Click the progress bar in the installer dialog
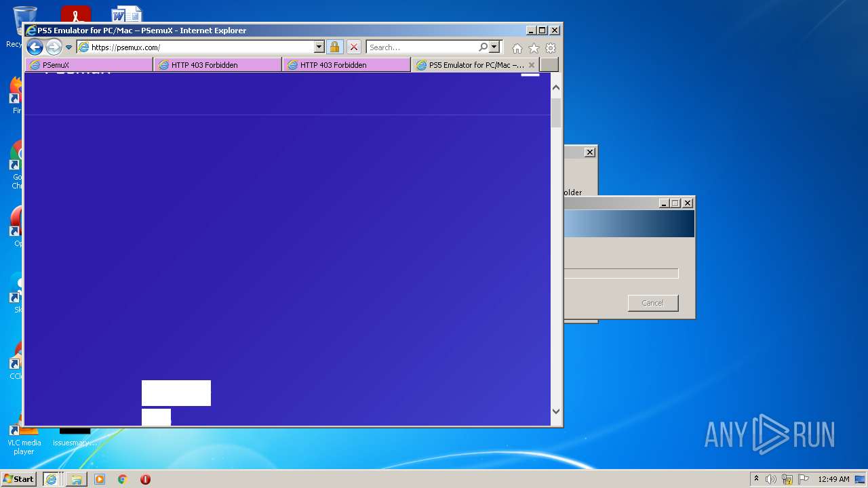The height and width of the screenshot is (488, 868). click(621, 274)
